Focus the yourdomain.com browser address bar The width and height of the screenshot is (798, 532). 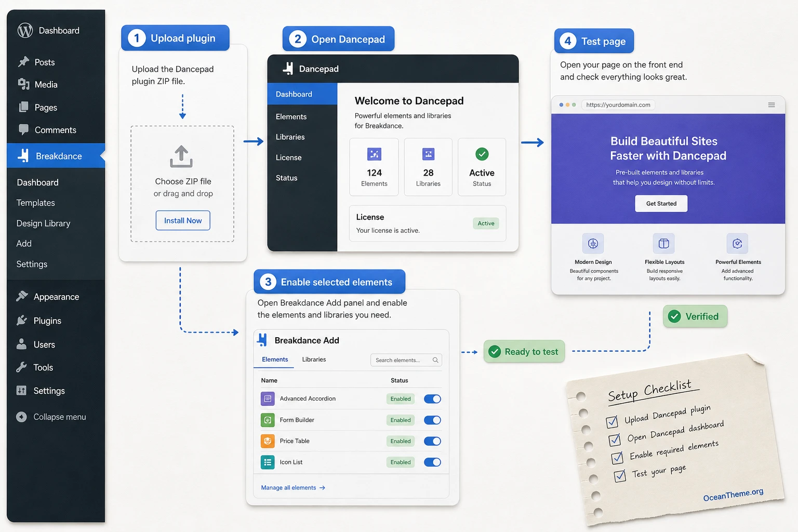pyautogui.click(x=618, y=105)
